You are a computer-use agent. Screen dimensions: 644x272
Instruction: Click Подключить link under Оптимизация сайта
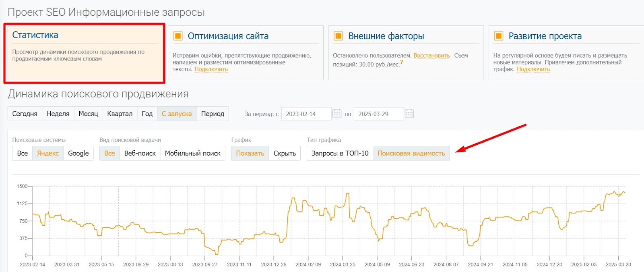pyautogui.click(x=211, y=69)
